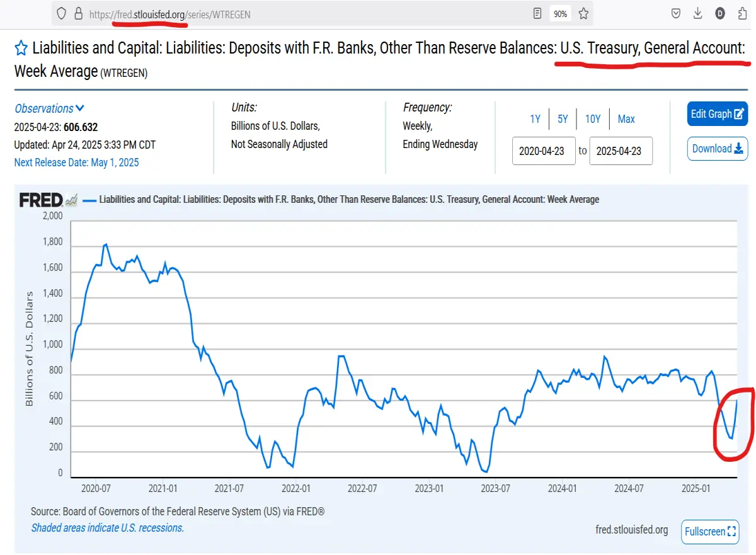Reset the 90% zoom level indicator
This screenshot has width=756, height=555.
coord(559,13)
